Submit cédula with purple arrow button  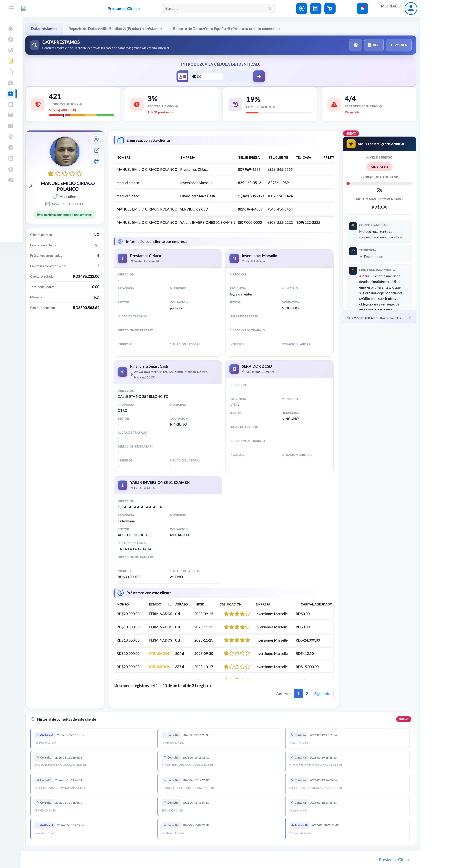coord(259,77)
